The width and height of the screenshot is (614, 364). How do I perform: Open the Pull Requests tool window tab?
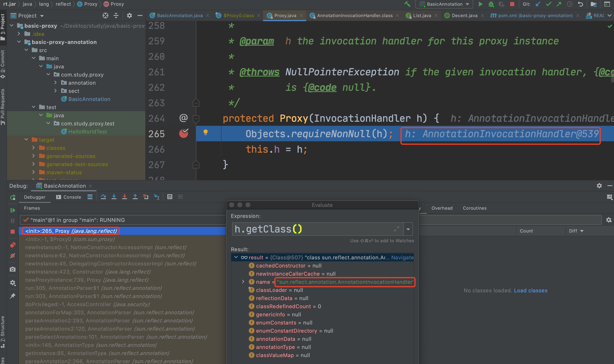tap(3, 106)
